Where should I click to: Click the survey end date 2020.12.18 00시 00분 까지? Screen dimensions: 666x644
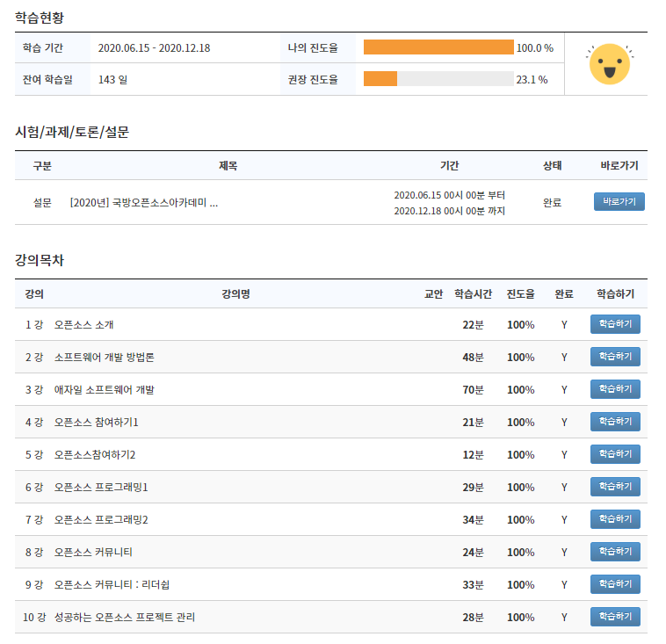click(449, 211)
